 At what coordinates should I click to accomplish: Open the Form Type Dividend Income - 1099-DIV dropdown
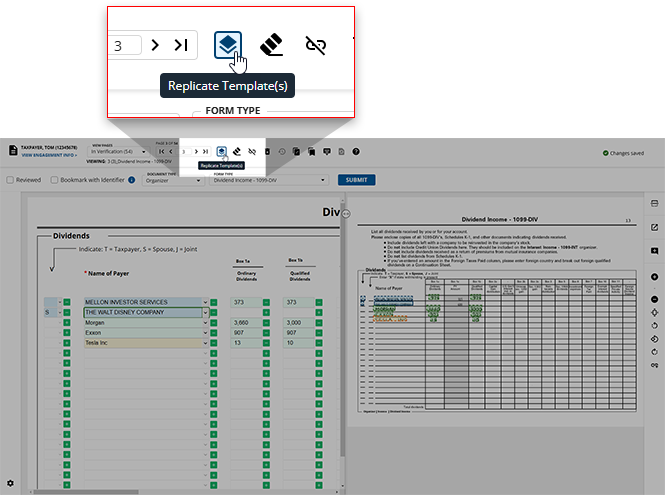pos(269,180)
